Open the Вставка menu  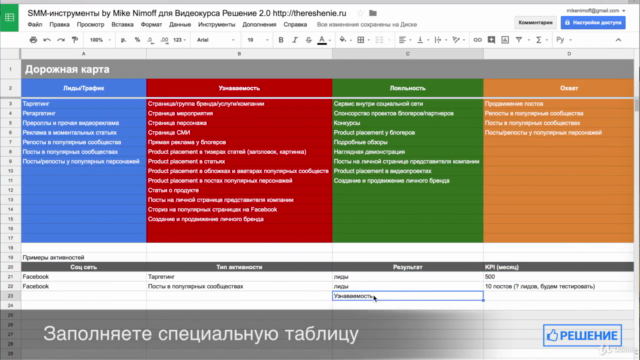tap(122, 24)
